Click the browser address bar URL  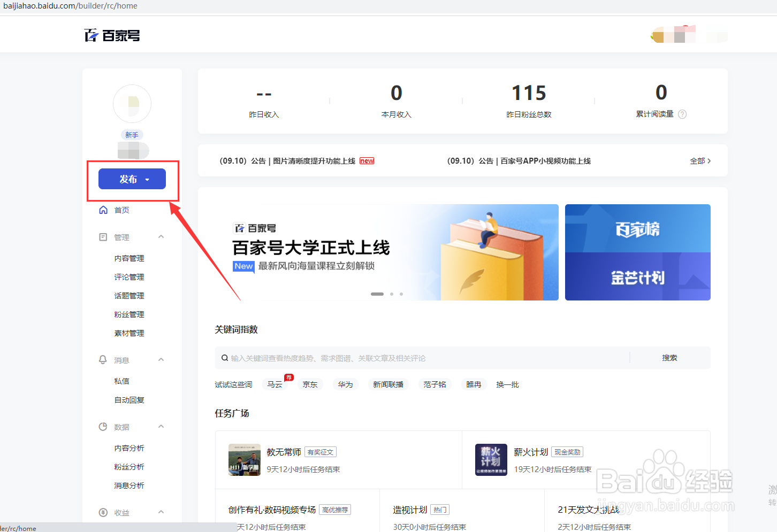71,6
